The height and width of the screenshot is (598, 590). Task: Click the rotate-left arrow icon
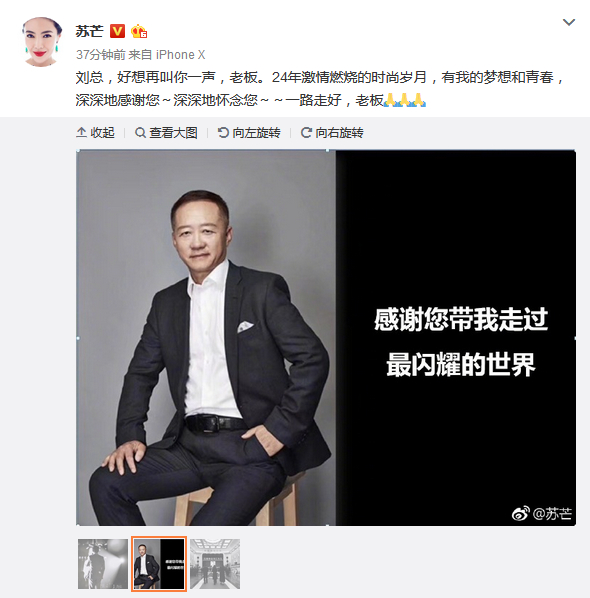[x=223, y=133]
